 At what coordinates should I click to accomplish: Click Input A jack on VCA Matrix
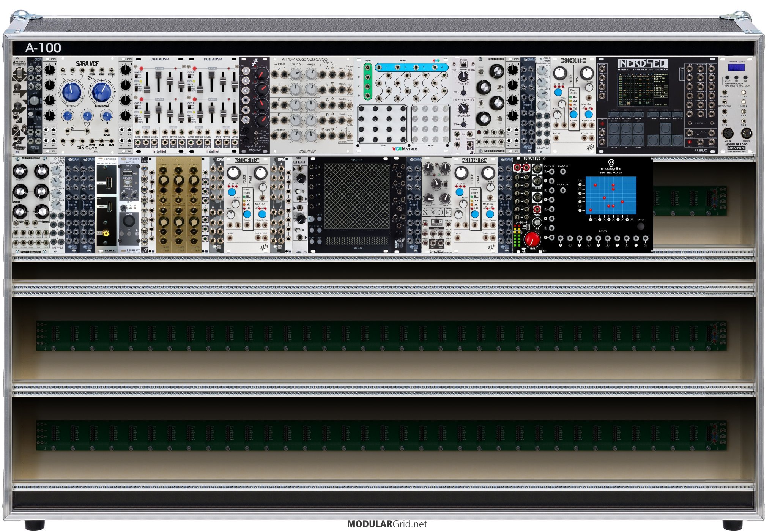(367, 68)
